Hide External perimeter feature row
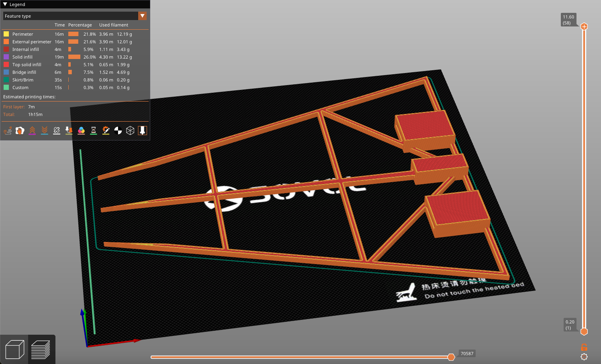 (76, 42)
